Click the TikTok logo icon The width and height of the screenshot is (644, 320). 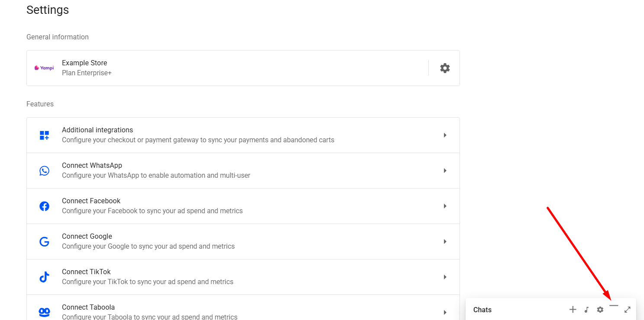tap(44, 277)
